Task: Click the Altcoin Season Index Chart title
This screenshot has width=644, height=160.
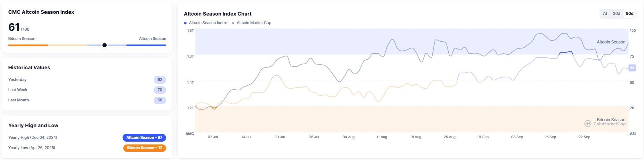Action: [x=218, y=14]
